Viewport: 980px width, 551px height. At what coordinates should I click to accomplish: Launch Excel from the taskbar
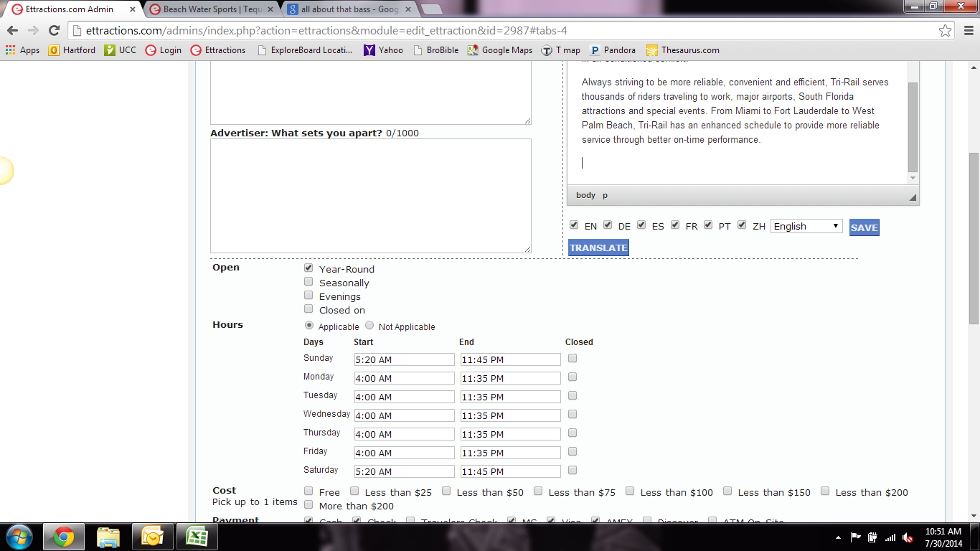(197, 537)
